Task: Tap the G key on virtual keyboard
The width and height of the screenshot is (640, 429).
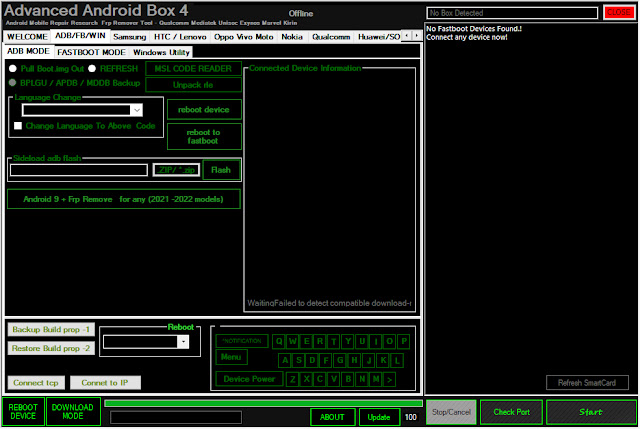Action: [x=340, y=360]
